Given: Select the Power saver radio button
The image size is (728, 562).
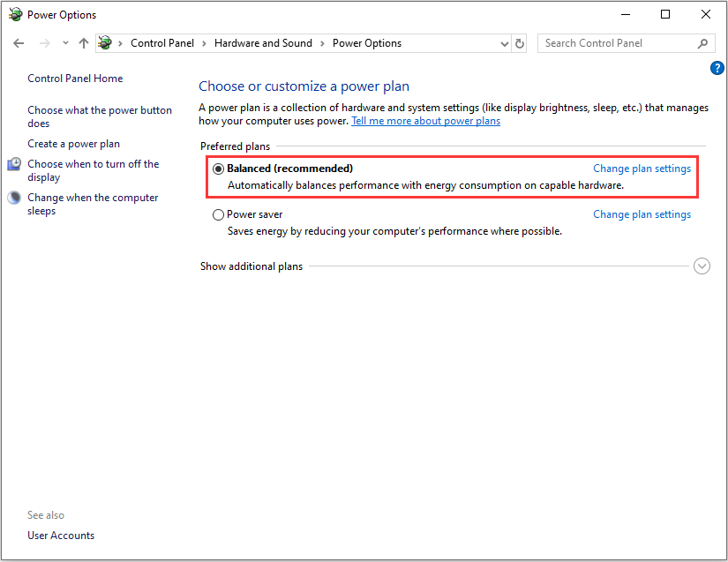Looking at the screenshot, I should click(218, 215).
